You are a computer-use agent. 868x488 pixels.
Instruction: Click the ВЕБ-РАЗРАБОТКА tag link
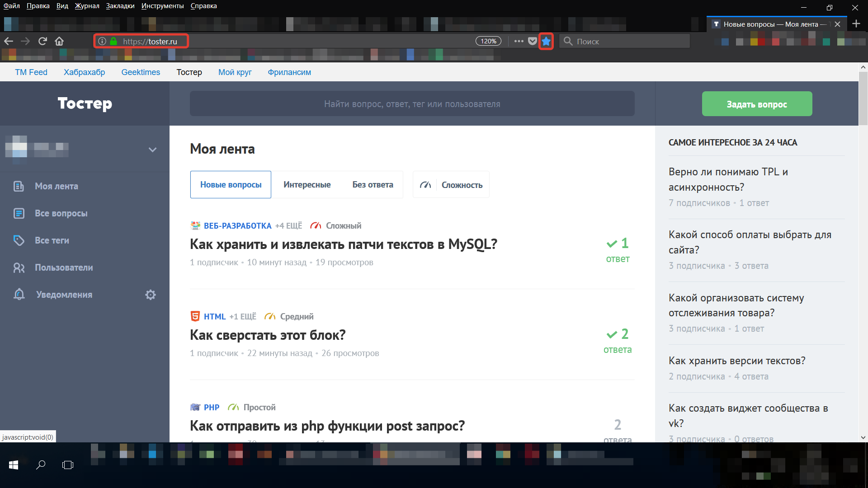point(237,225)
